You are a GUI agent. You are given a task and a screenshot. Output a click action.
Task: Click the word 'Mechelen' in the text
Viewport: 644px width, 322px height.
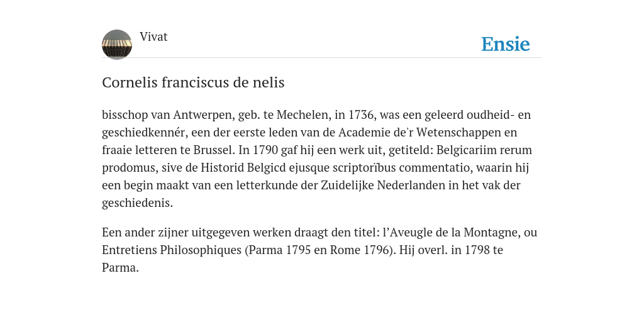pyautogui.click(x=303, y=114)
